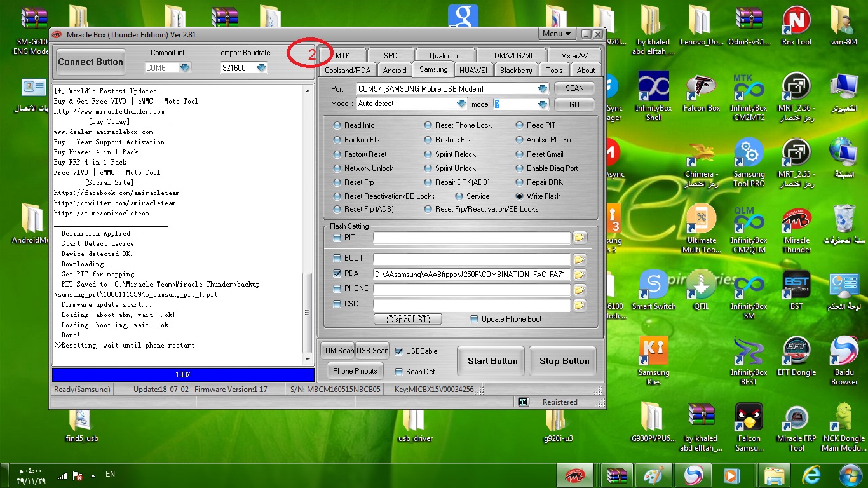Open NCK Dongle Main Module icon

tap(844, 427)
